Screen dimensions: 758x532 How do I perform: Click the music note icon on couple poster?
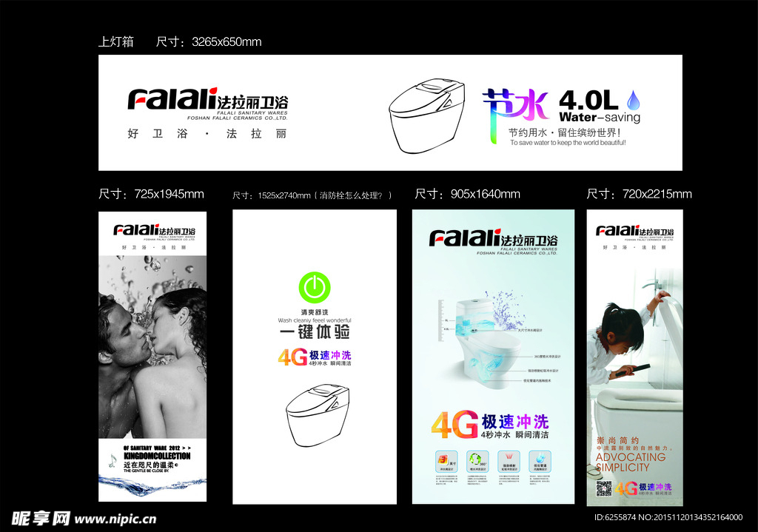click(112, 459)
